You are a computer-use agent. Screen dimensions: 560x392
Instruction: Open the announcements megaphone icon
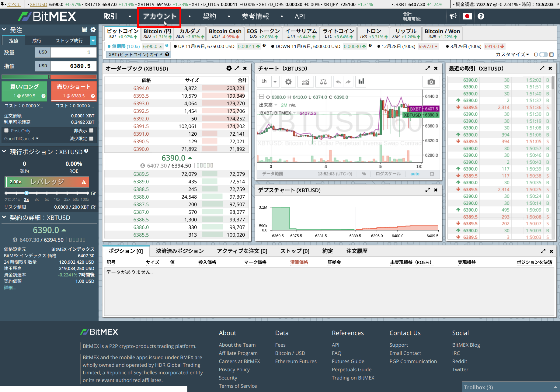pos(453,16)
